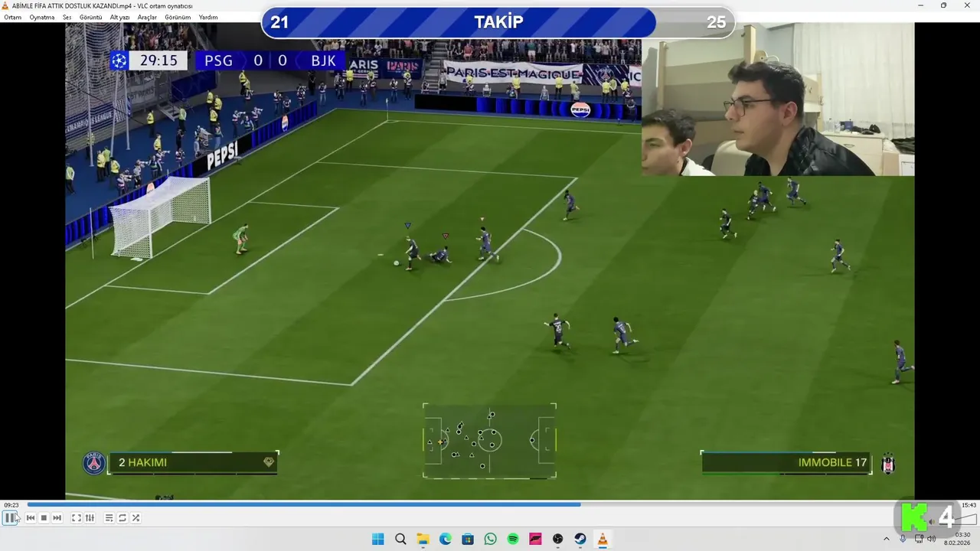This screenshot has height=551, width=980.
Task: Click the microphone tray icon
Action: click(x=903, y=539)
